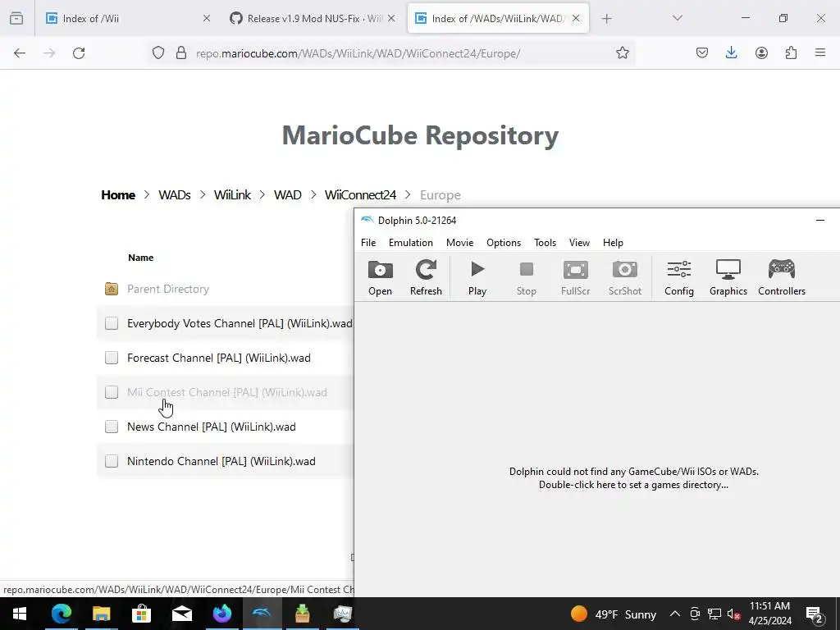The width and height of the screenshot is (840, 630).
Task: Click the Stop button in Dolphin toolbar
Action: point(526,277)
